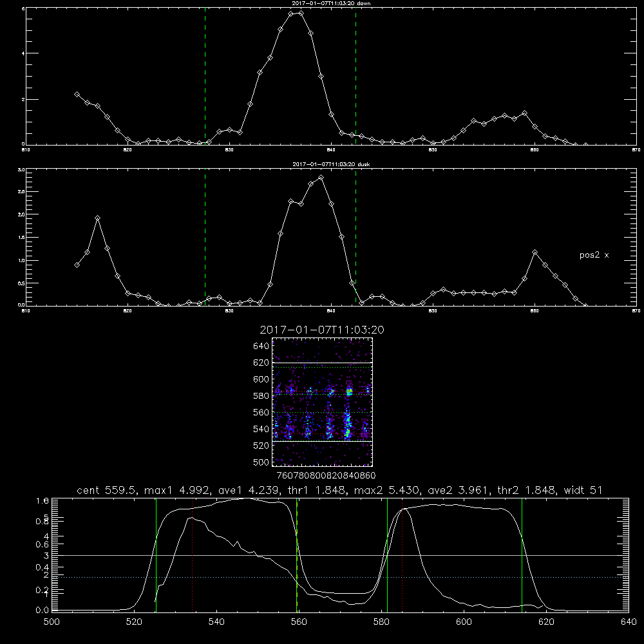Click the spectral heatmap image
This screenshot has width=644, height=644.
tap(323, 402)
